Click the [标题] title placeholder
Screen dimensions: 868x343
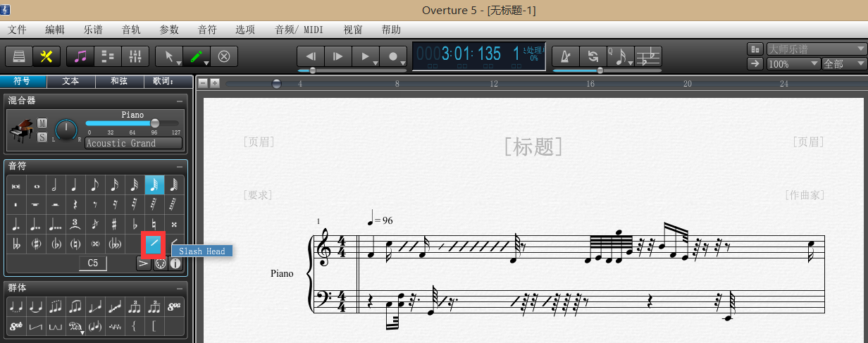(533, 146)
